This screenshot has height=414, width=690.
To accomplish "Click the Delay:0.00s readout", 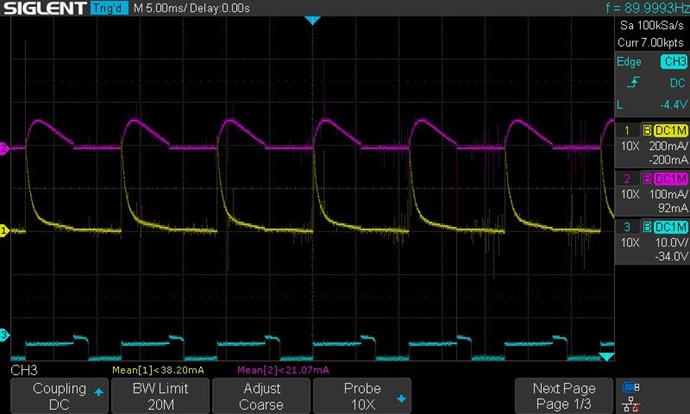I will click(x=220, y=8).
